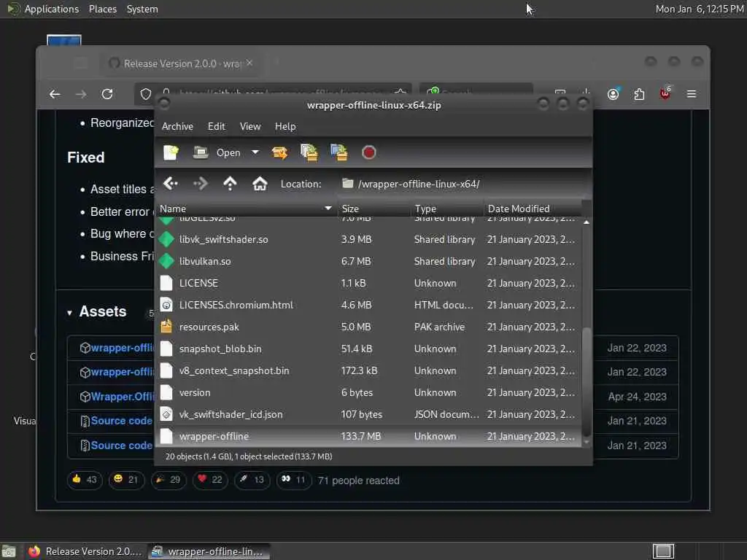Click the Firefox back navigation button
The width and height of the screenshot is (747, 560).
coord(55,94)
